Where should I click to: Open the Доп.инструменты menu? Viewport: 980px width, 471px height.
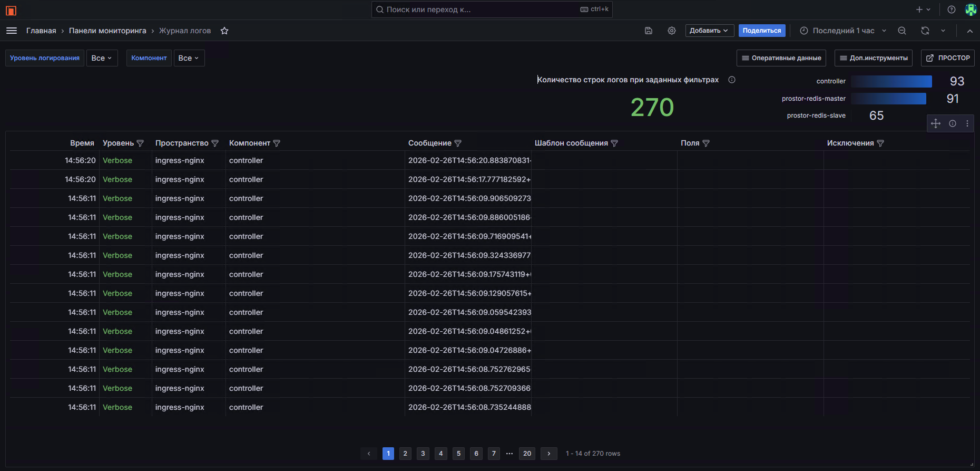click(873, 58)
